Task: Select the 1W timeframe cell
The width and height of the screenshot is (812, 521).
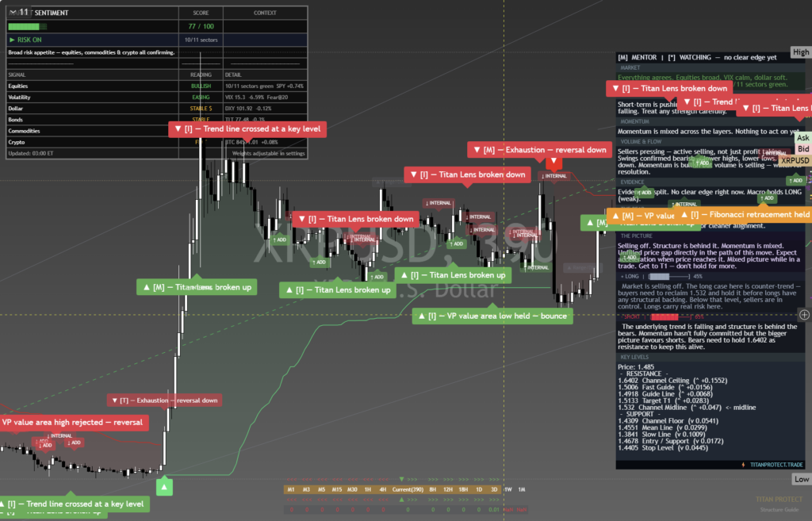Action: tap(508, 489)
